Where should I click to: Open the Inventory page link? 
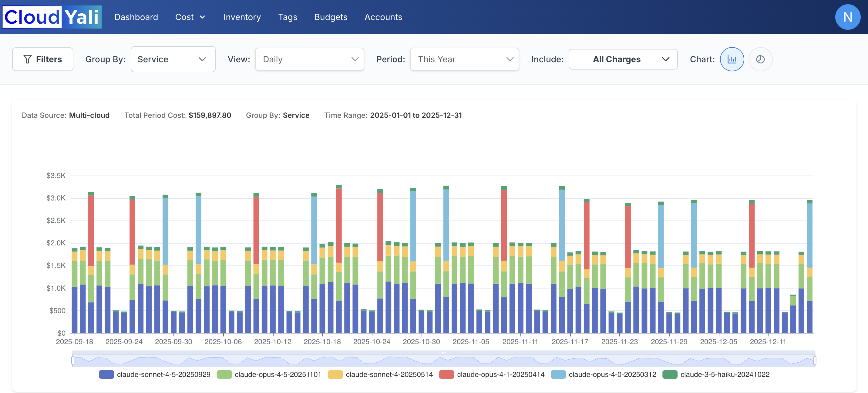click(242, 17)
